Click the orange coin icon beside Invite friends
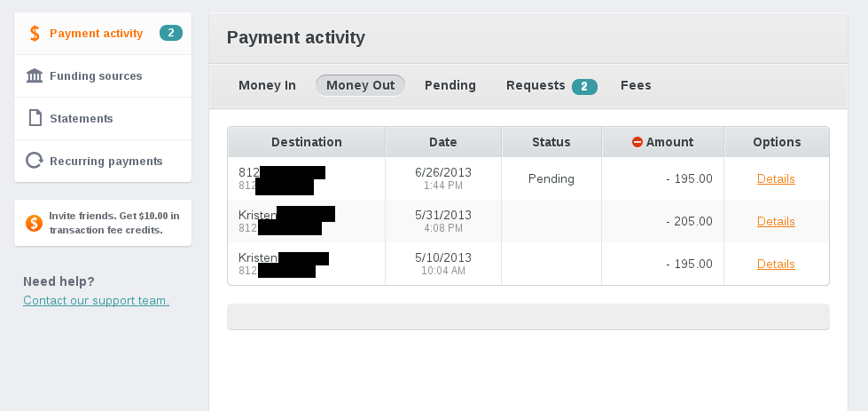 (34, 223)
